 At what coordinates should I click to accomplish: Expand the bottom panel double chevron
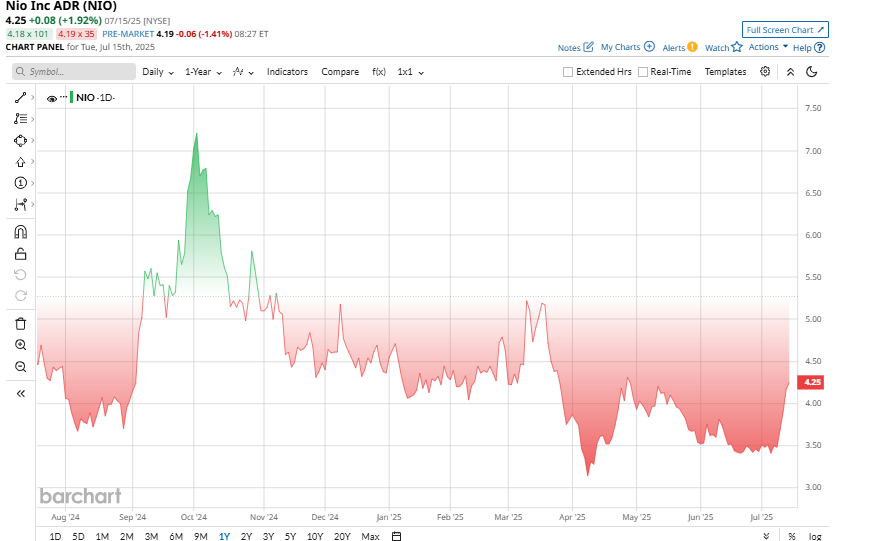coord(766,536)
